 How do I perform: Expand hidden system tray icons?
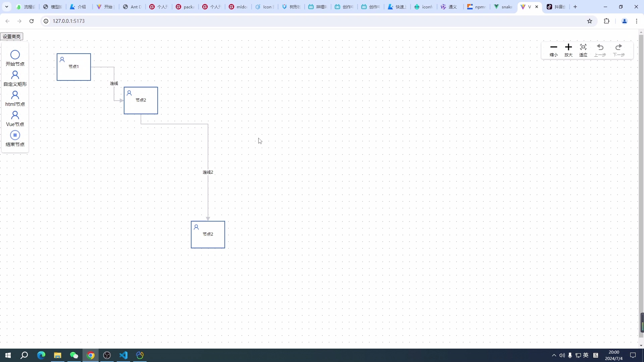[x=553, y=355]
